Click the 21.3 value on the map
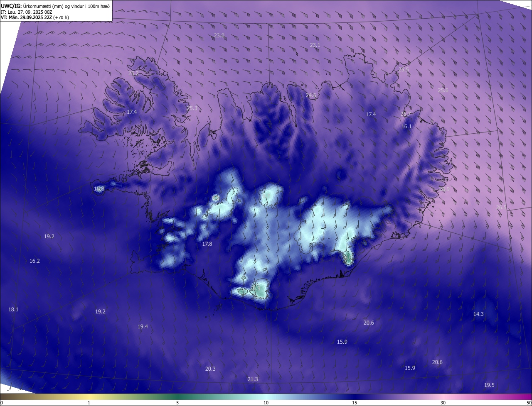 [x=253, y=379]
